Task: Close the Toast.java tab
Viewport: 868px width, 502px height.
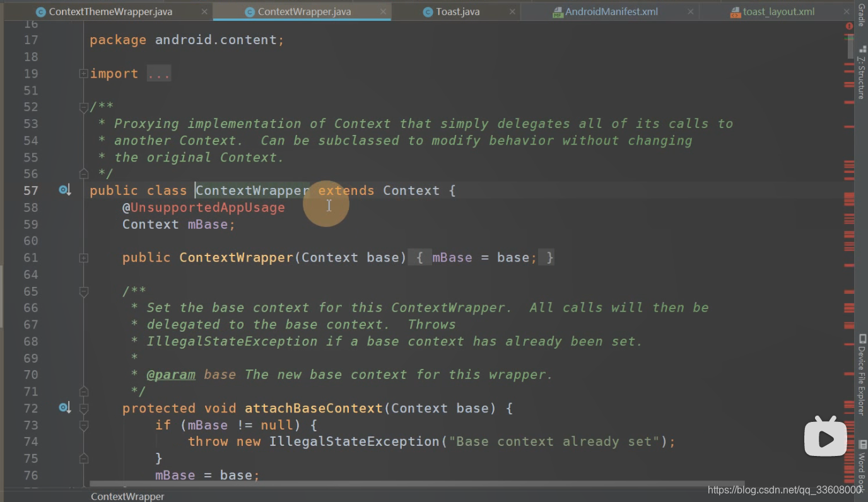Action: [512, 11]
